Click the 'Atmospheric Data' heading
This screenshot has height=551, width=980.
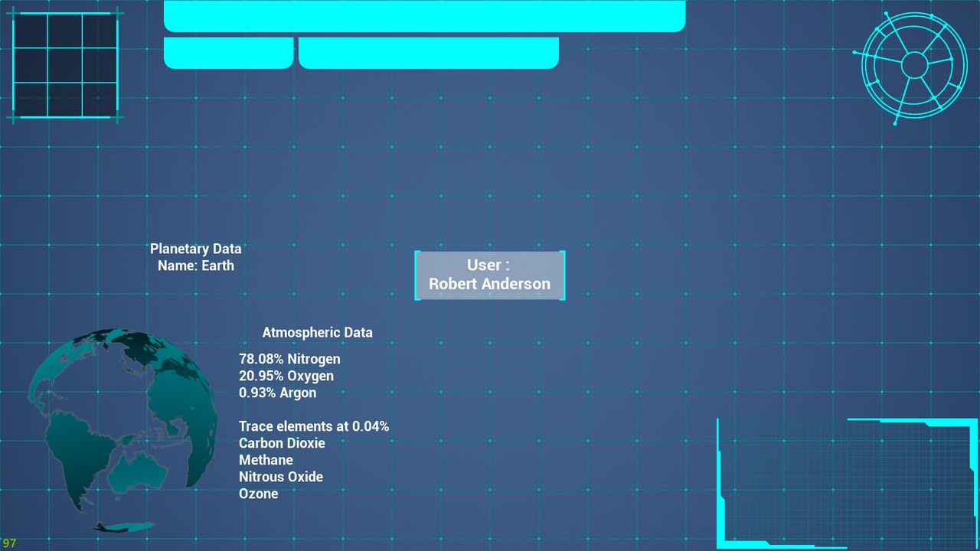point(318,332)
